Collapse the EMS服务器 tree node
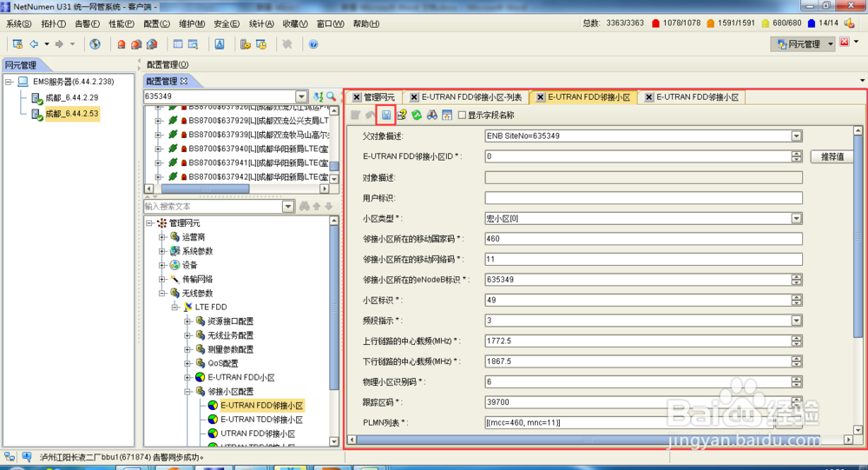Image resolution: width=868 pixels, height=470 pixels. point(9,82)
